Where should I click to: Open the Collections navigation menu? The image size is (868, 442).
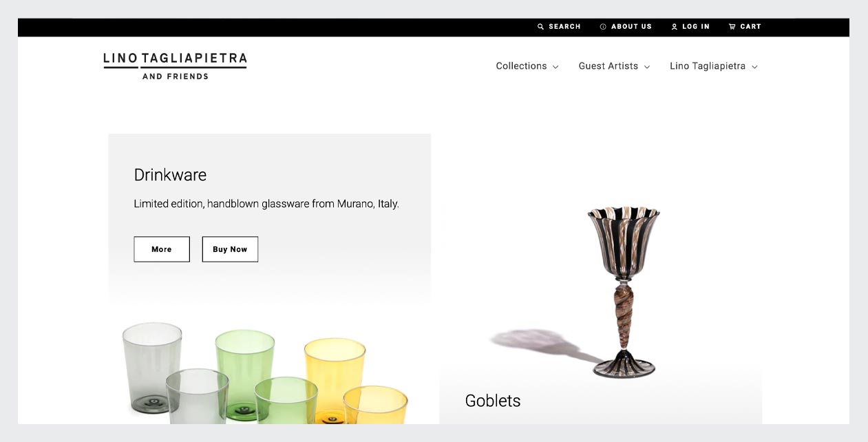click(521, 66)
